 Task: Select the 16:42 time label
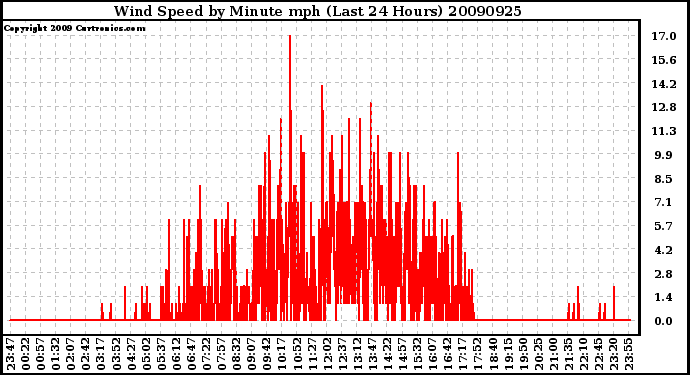pos(447,354)
